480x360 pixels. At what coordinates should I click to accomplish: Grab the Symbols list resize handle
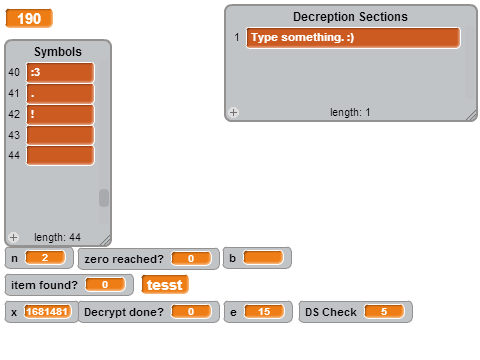(x=106, y=240)
